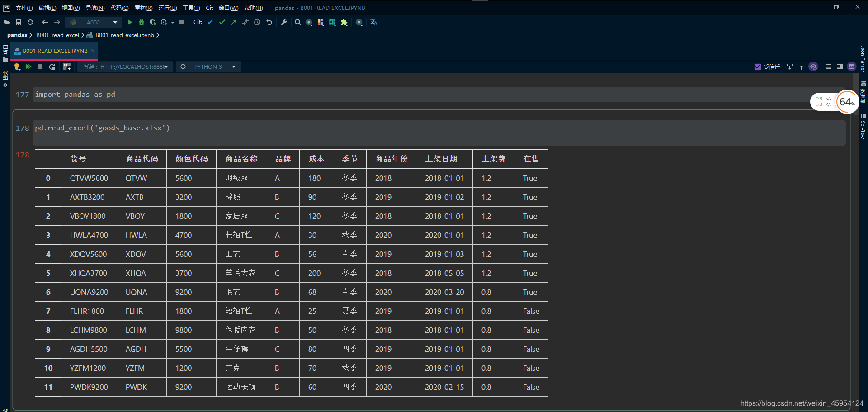The width and height of the screenshot is (868, 412).
Task: Click Git Commit green checkmark
Action: pyautogui.click(x=222, y=22)
